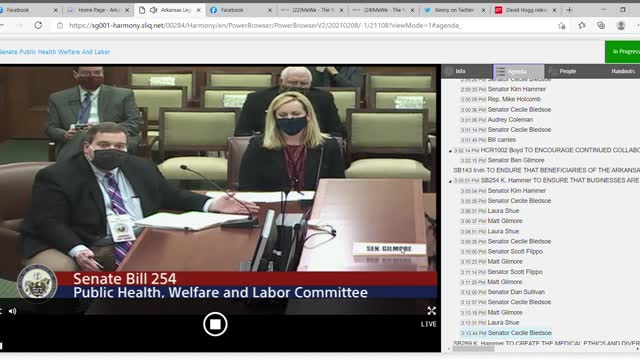The width and height of the screenshot is (640, 360).
Task: Open the browser profile avatar
Action: point(621,25)
